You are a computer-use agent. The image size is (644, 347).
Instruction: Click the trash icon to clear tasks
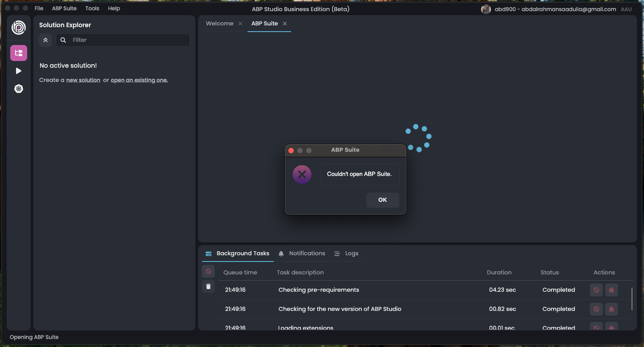click(208, 286)
